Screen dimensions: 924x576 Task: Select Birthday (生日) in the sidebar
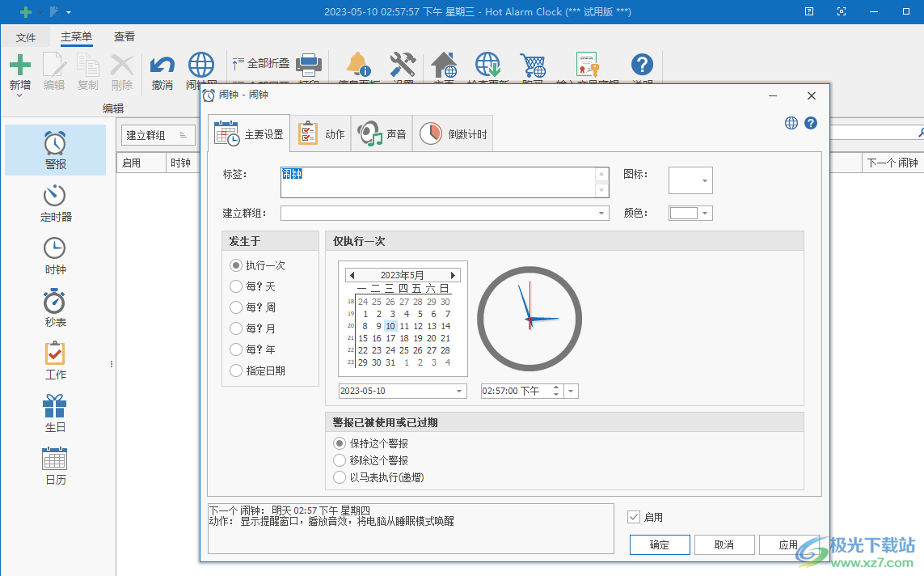56,413
